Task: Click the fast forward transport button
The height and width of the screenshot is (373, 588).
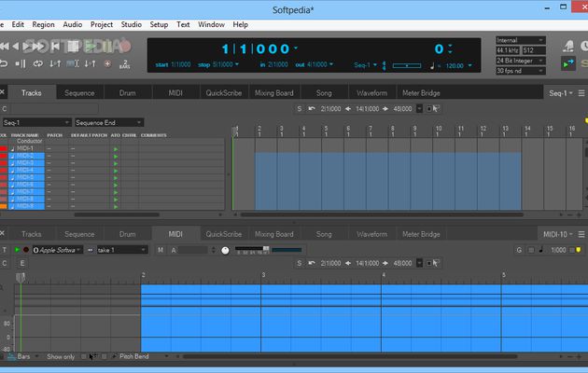Action: coord(38,47)
